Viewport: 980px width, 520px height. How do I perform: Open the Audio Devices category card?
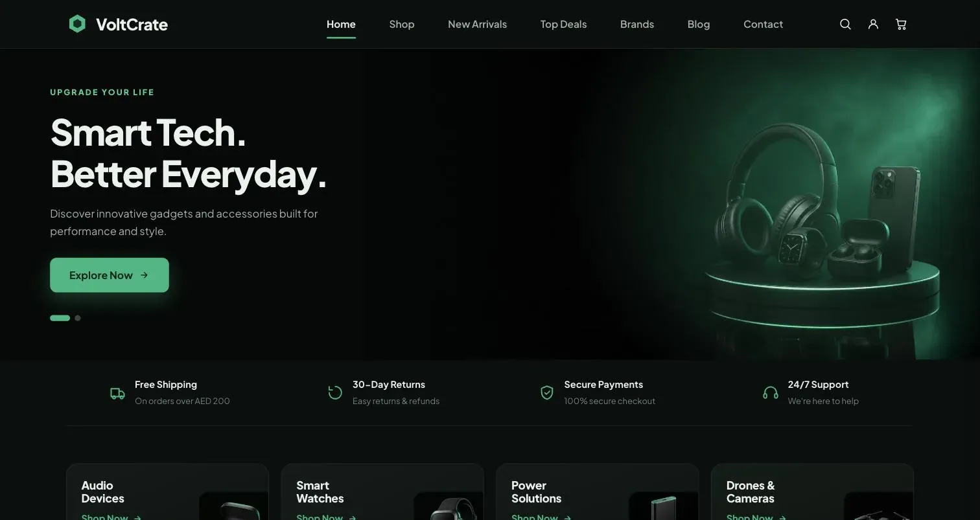pyautogui.click(x=167, y=492)
